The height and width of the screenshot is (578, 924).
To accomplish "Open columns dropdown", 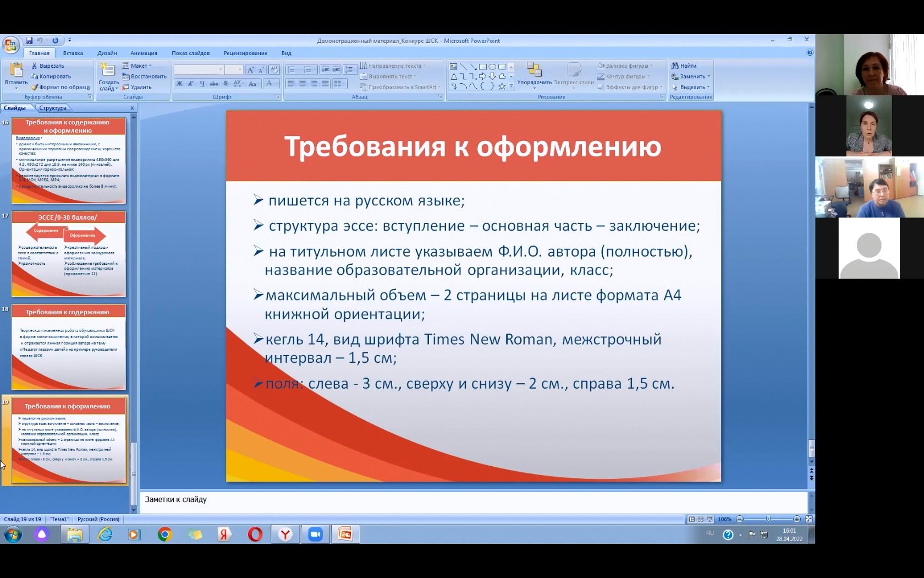I will pyautogui.click(x=339, y=84).
